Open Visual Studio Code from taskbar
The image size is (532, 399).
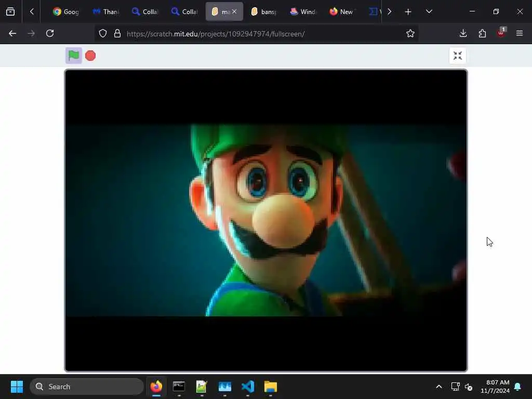[248, 387]
